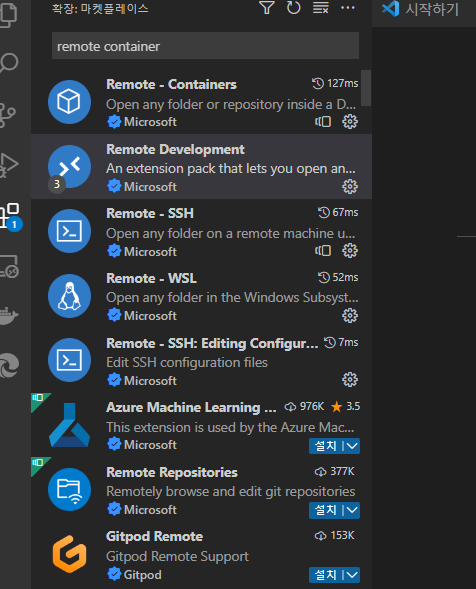Open Remote - SSH extension title

tap(150, 213)
